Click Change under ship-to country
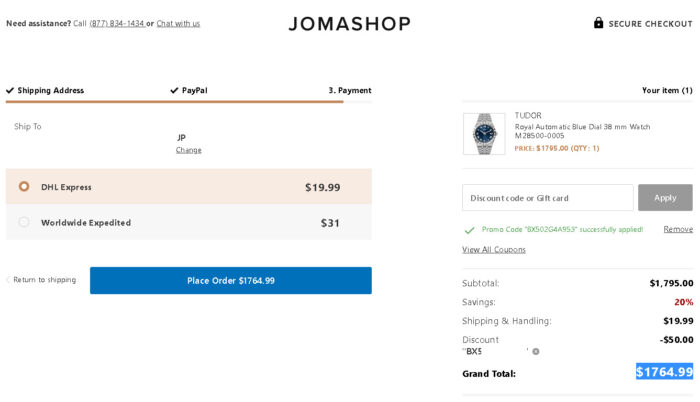The image size is (700, 402). [188, 150]
